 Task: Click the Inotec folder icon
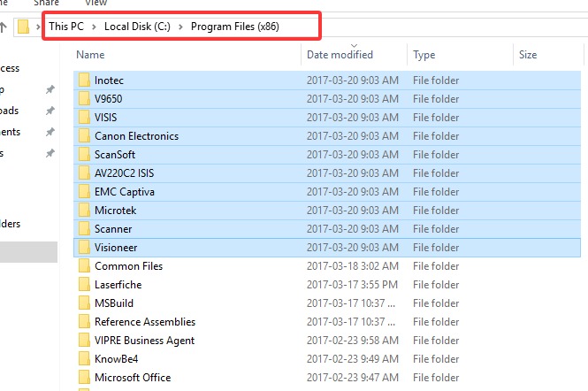click(x=84, y=80)
